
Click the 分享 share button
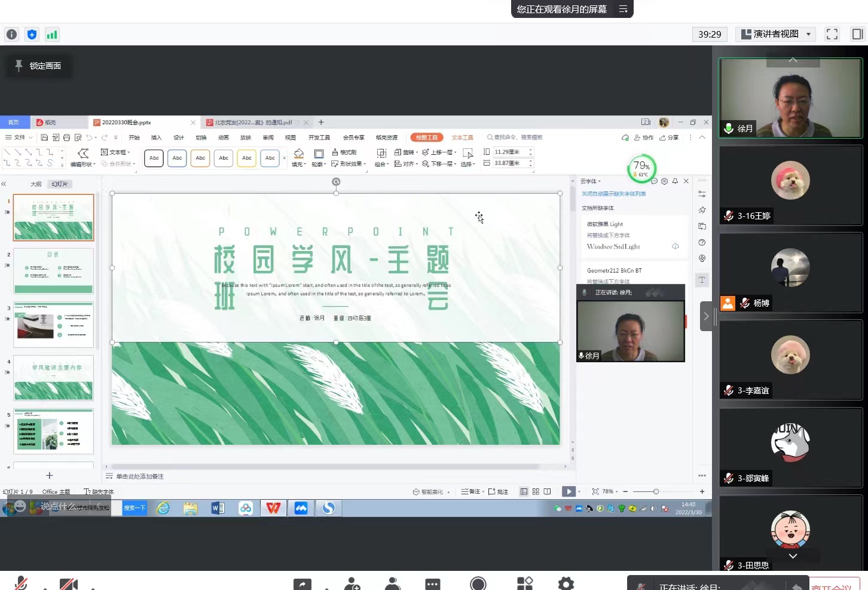click(669, 137)
